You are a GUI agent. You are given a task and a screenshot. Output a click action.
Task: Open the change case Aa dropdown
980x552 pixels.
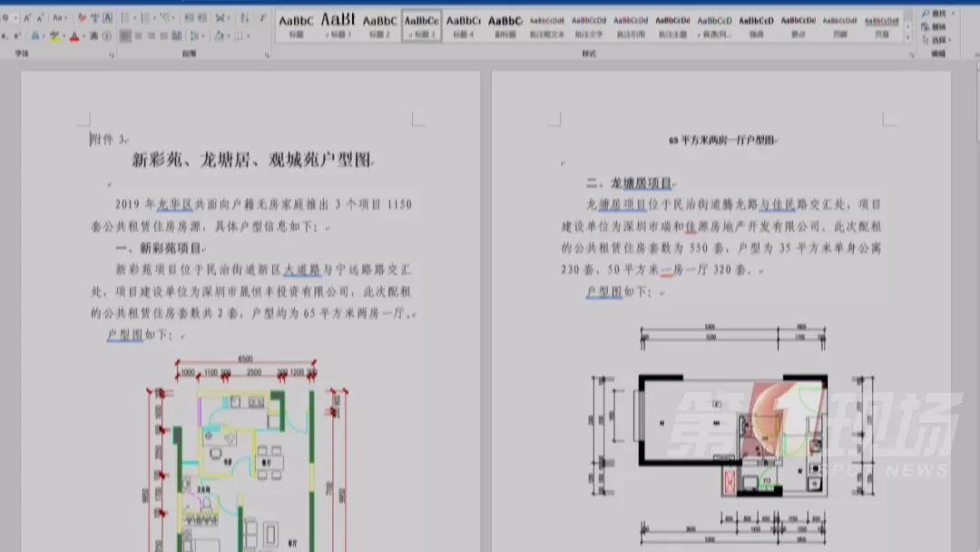(x=59, y=18)
